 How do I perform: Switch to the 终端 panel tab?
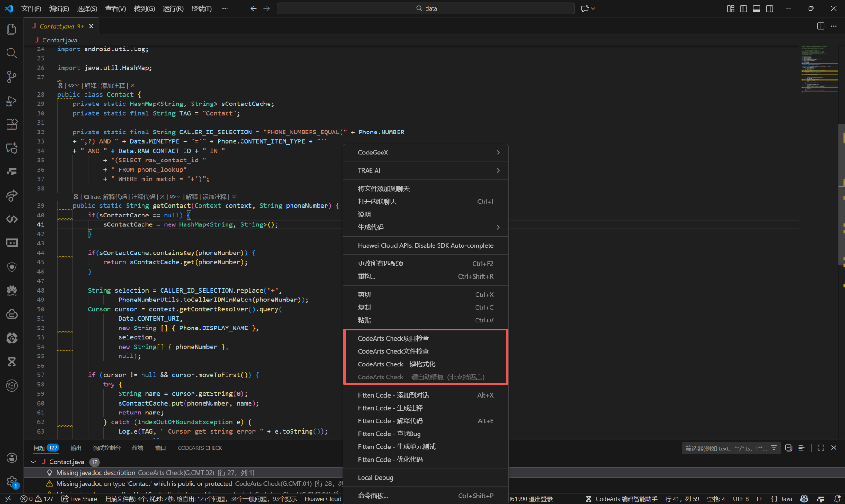coord(138,448)
